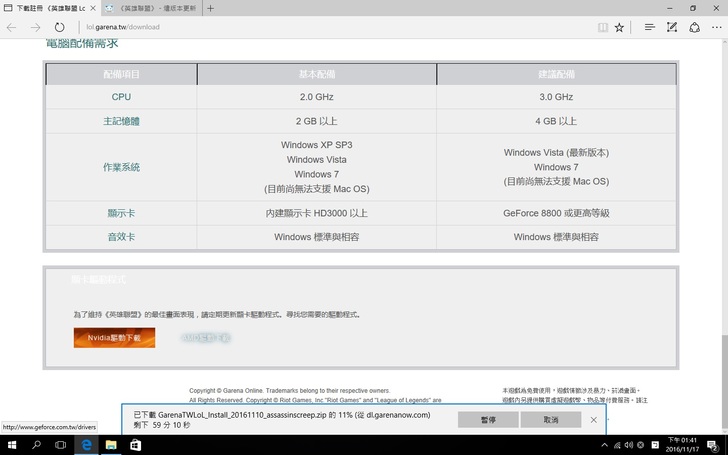Viewport: 728px width, 455px height.
Task: Open taskbar search magnifier
Action: tap(36, 445)
